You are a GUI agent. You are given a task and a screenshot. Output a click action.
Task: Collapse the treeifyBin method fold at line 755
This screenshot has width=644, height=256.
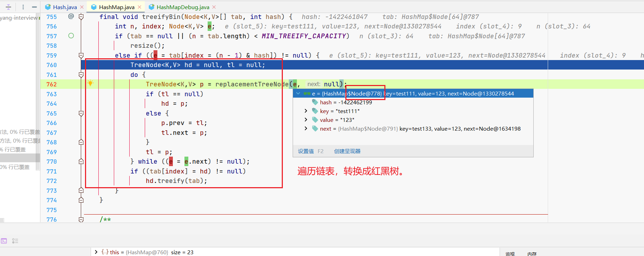click(81, 17)
